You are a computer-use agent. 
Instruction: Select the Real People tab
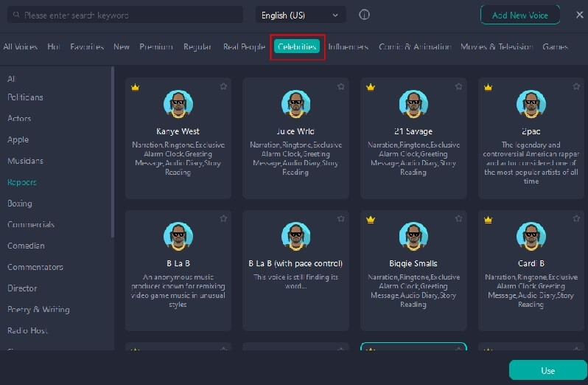[x=244, y=46]
